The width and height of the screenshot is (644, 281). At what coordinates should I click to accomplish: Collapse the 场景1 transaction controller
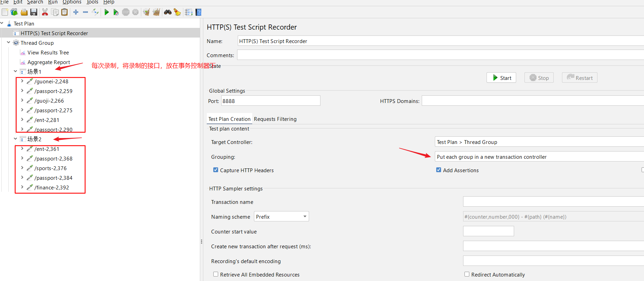click(x=16, y=71)
